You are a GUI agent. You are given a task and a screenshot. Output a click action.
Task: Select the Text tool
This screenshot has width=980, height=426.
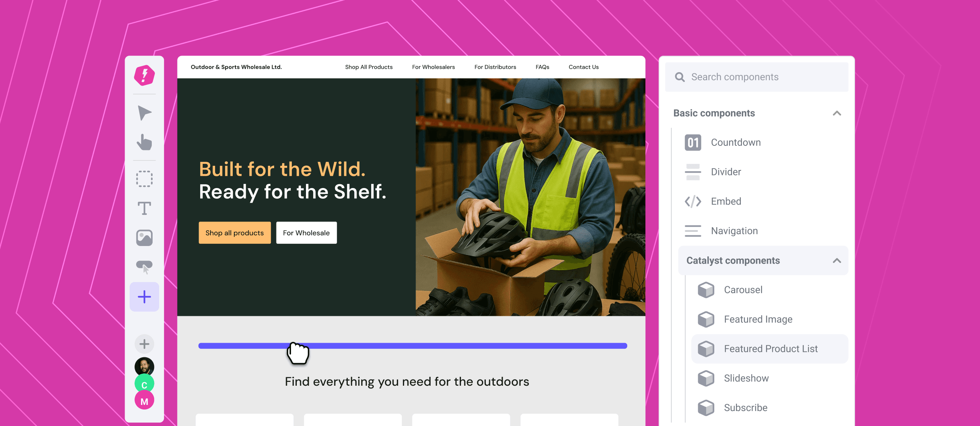tap(145, 208)
